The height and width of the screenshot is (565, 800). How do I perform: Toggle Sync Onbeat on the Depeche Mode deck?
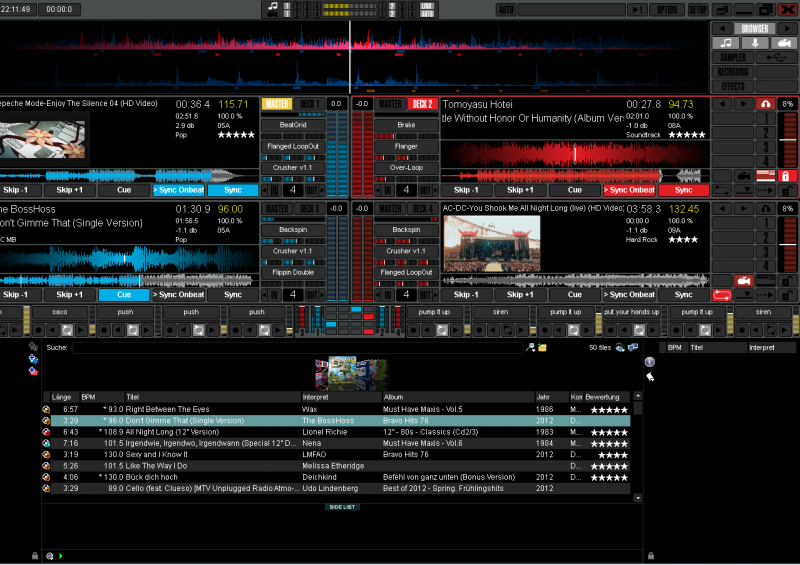click(x=178, y=190)
